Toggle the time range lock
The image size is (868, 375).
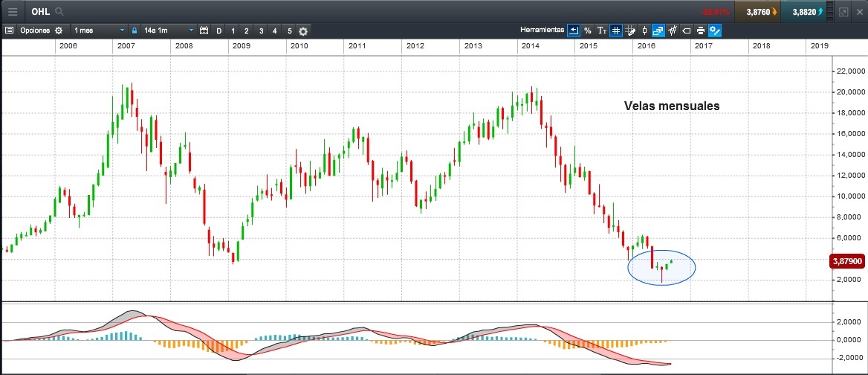click(135, 31)
